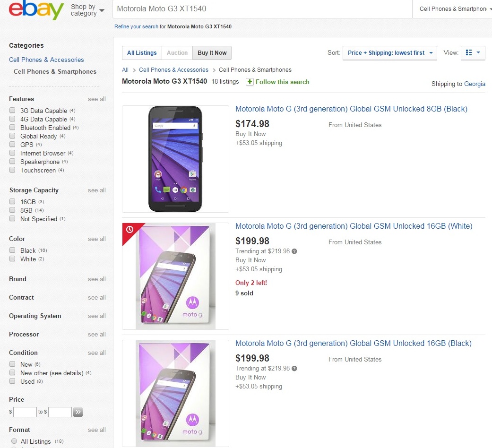Click the list view icon
This screenshot has height=448, width=492.
coord(469,53)
